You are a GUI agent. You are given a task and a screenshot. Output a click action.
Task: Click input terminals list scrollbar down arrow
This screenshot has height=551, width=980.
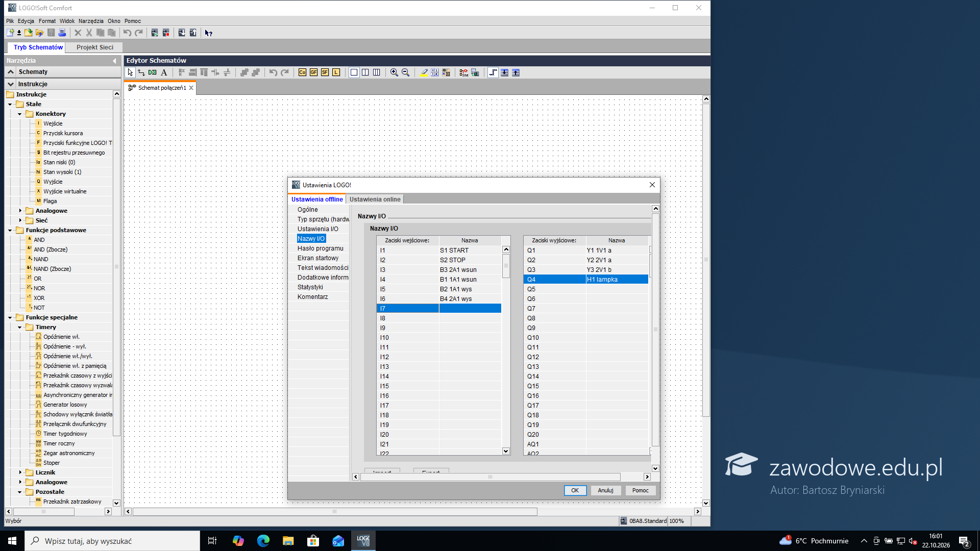[x=506, y=451]
